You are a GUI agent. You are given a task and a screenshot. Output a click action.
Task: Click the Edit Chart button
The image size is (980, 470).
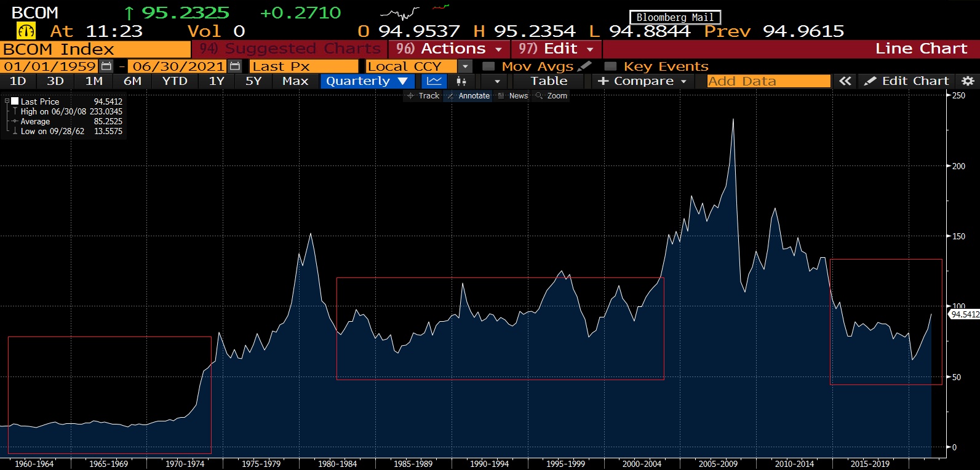907,81
